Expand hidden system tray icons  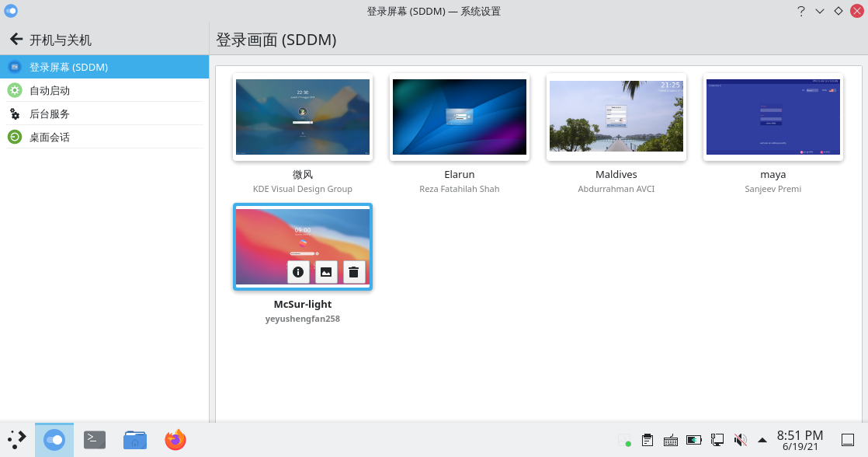(x=762, y=439)
